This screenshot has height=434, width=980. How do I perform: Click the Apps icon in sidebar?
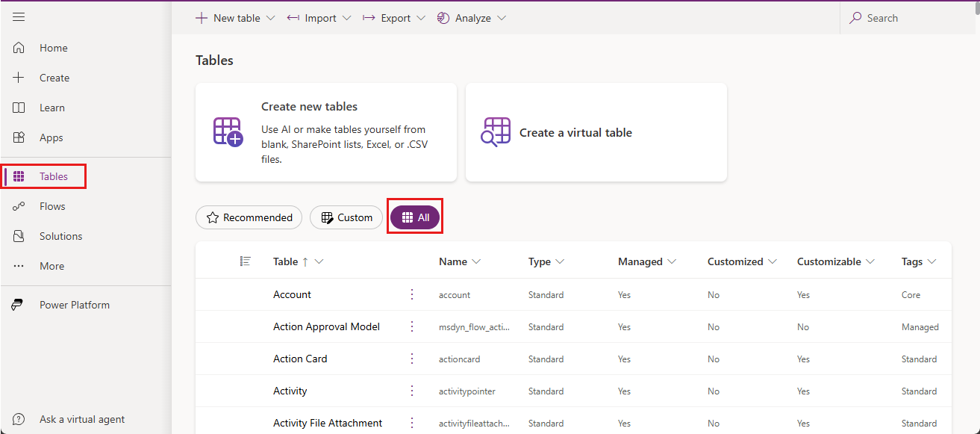(19, 137)
